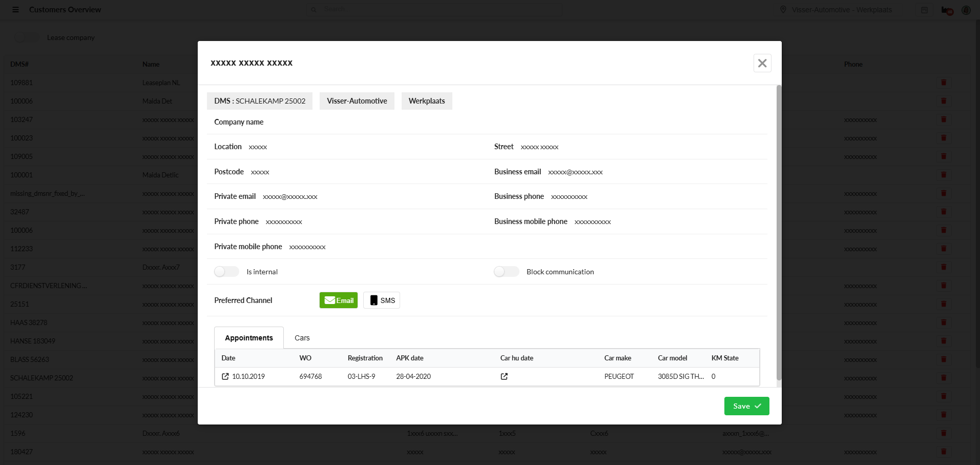This screenshot has width=980, height=465.
Task: Click the Car hu date link icon
Action: [x=504, y=376]
